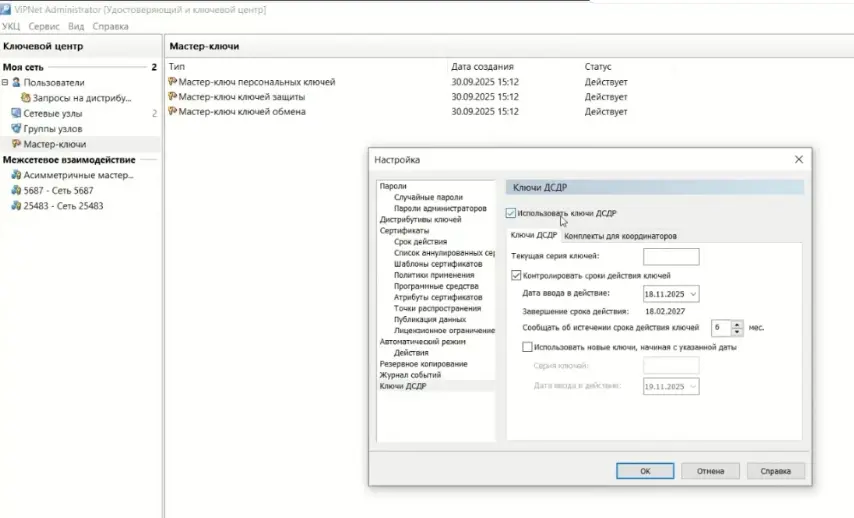Image resolution: width=854 pixels, height=518 pixels.
Task: Click the Отмена button
Action: tap(710, 470)
